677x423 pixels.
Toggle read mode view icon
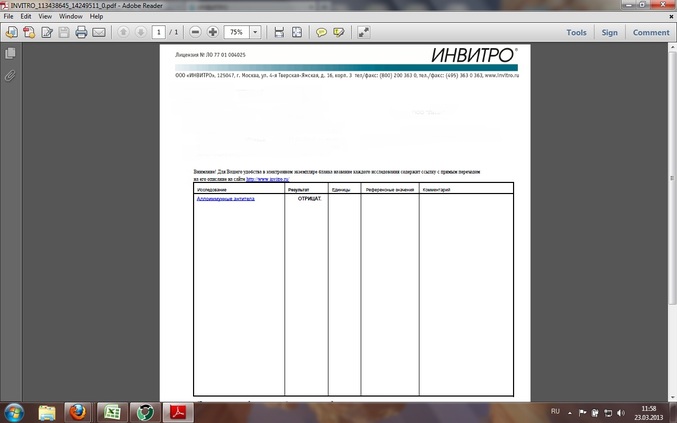coord(362,32)
